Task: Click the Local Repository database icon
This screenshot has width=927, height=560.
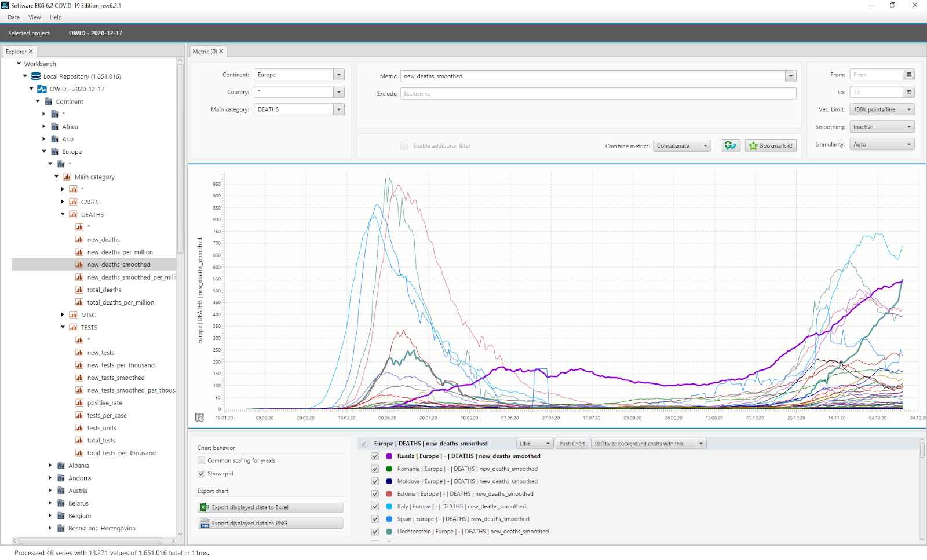Action: tap(36, 76)
